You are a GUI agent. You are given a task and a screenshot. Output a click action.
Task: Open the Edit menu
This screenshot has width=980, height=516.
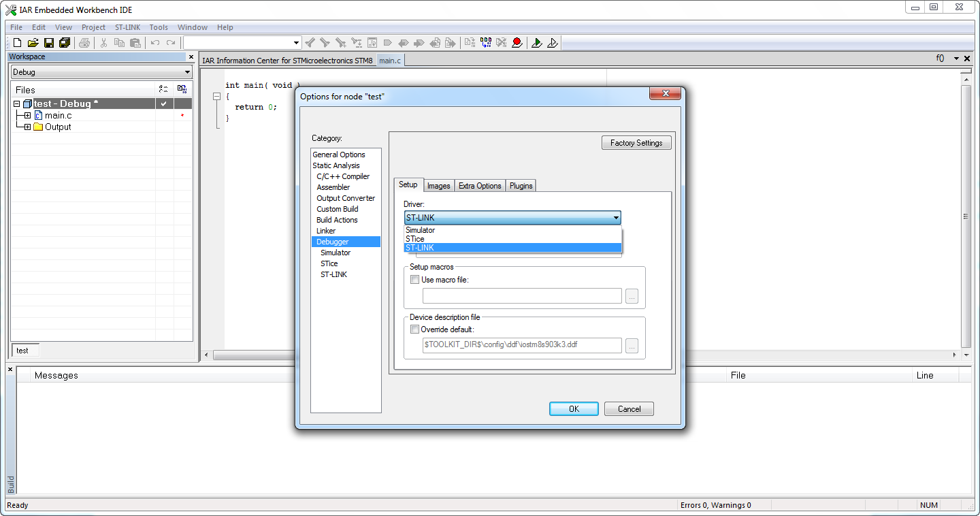(x=39, y=27)
